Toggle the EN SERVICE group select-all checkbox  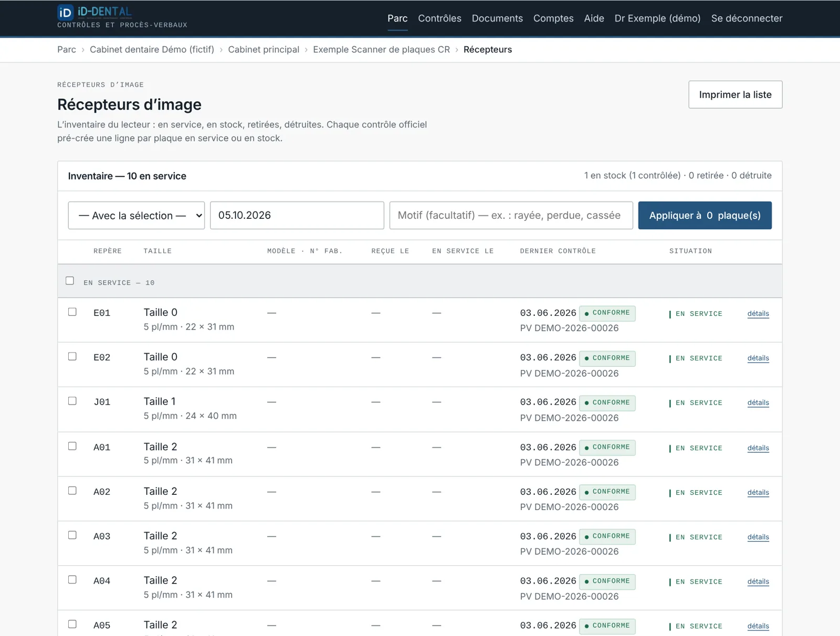(70, 281)
